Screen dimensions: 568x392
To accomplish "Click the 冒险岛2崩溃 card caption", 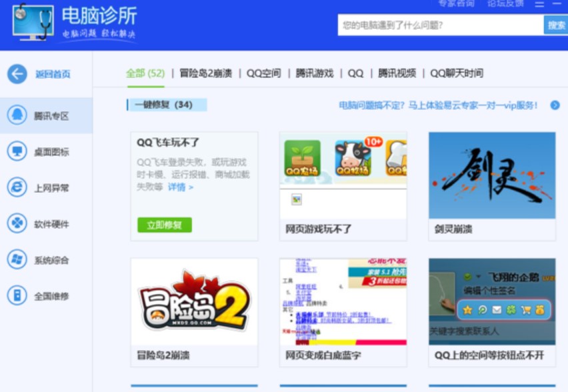I will 163,355.
